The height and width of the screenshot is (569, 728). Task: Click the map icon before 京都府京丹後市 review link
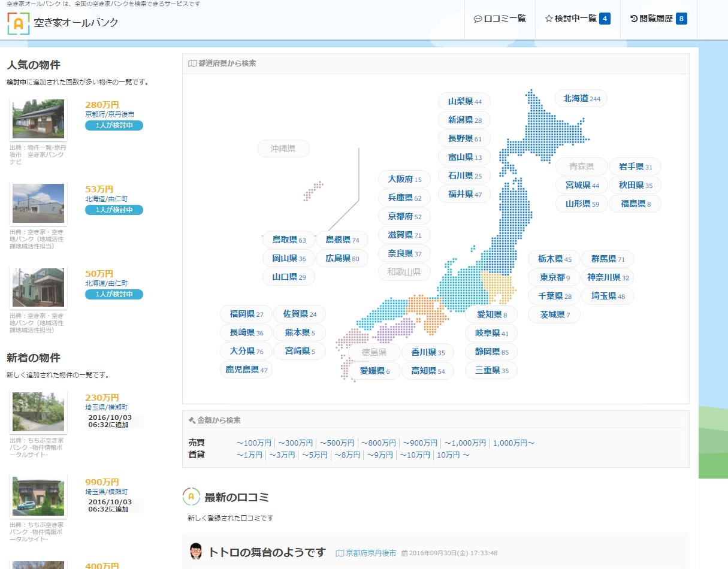(x=340, y=553)
